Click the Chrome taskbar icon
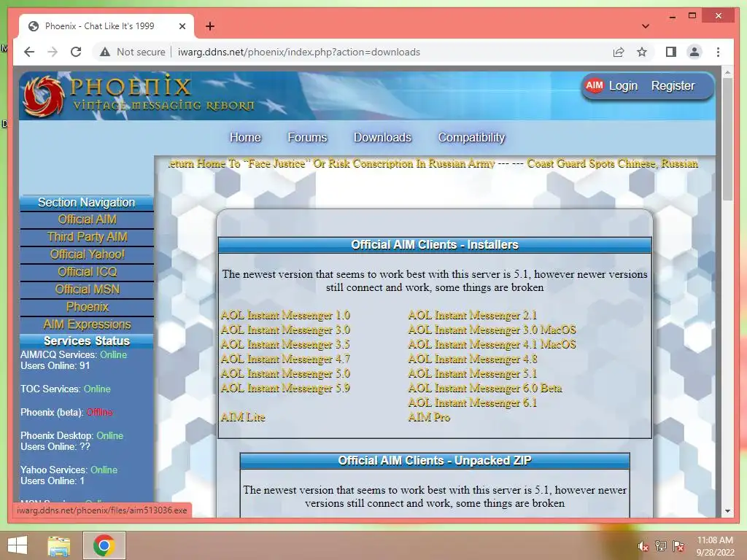The image size is (747, 560). [104, 545]
